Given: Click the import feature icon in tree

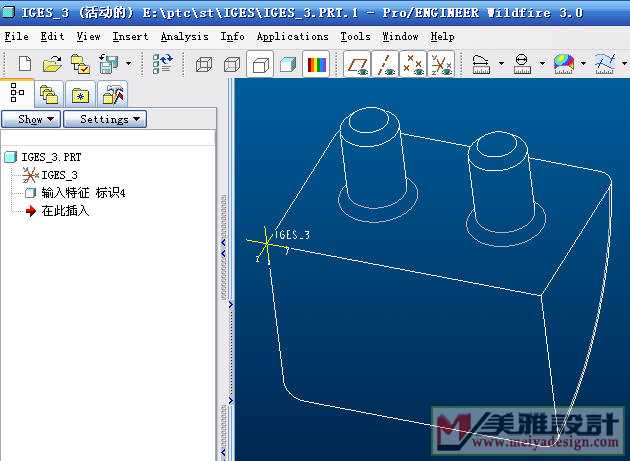Looking at the screenshot, I should pos(31,193).
